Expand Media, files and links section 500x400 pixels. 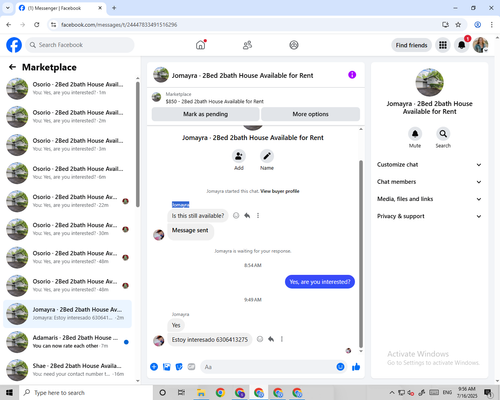coord(429,199)
